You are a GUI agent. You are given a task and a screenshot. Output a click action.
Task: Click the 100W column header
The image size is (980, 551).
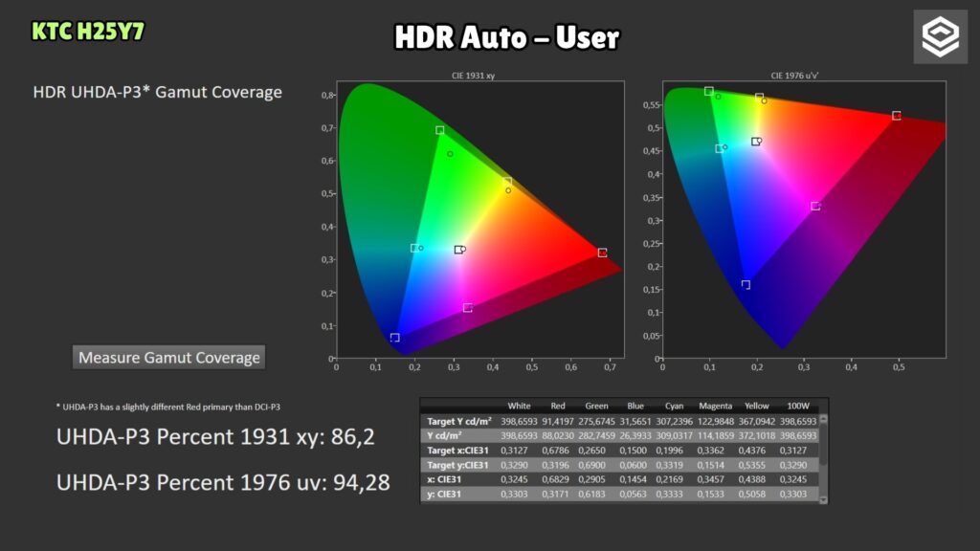click(797, 406)
